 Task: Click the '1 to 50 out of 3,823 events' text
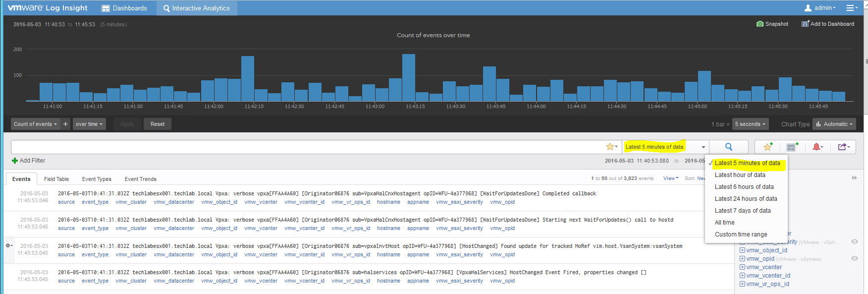pyautogui.click(x=622, y=178)
